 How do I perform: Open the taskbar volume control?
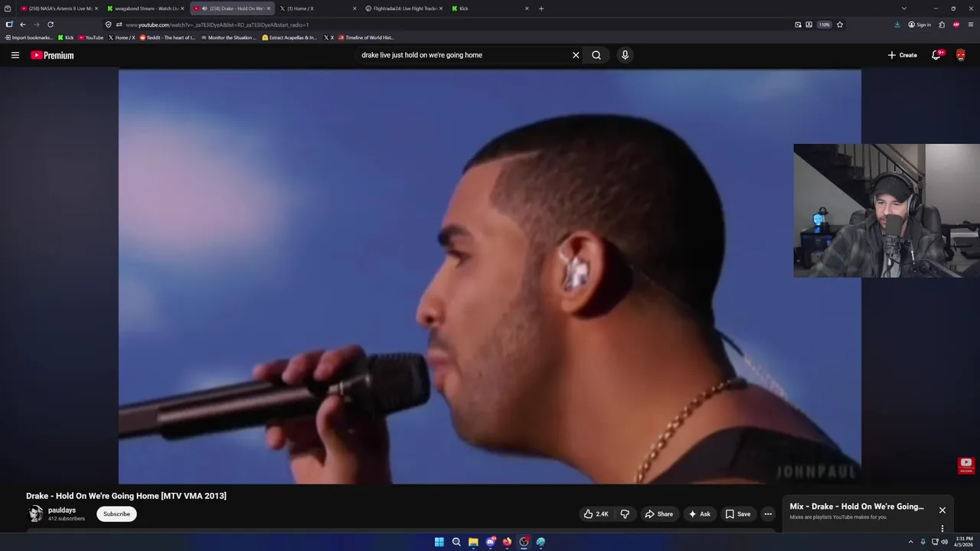(x=944, y=542)
